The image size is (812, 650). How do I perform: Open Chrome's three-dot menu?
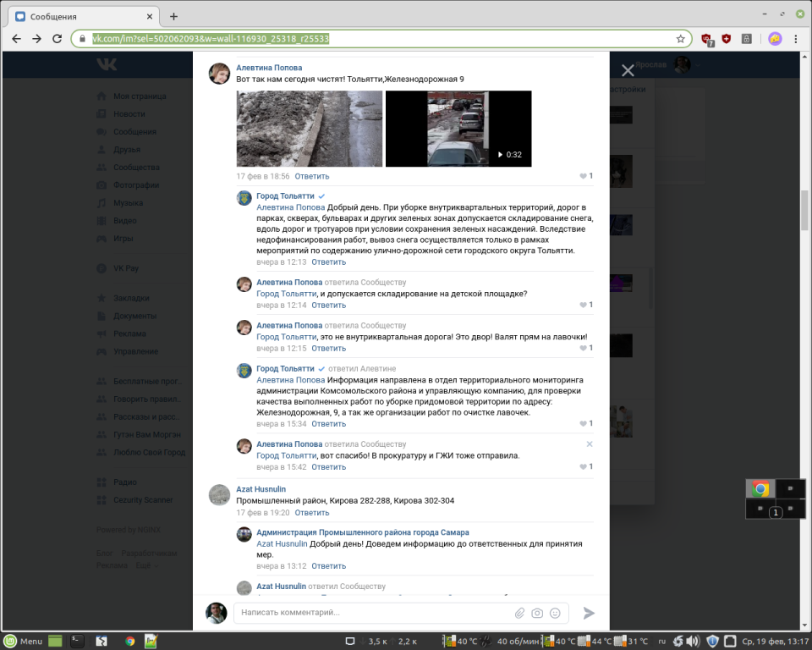[x=796, y=39]
